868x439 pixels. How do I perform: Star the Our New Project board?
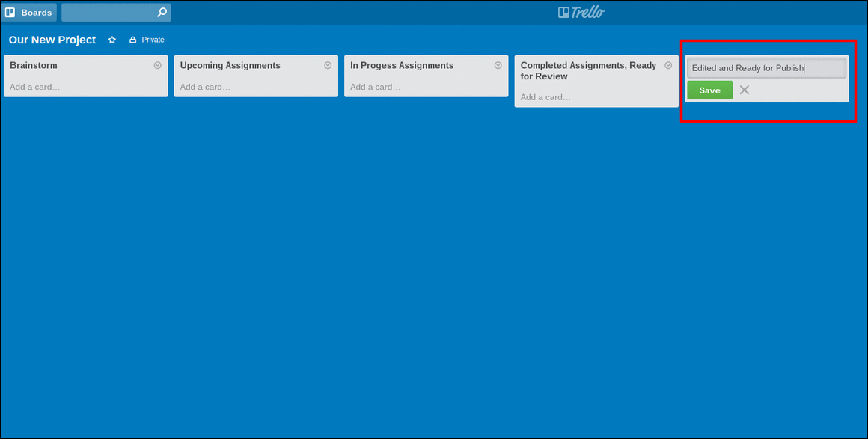pyautogui.click(x=111, y=40)
